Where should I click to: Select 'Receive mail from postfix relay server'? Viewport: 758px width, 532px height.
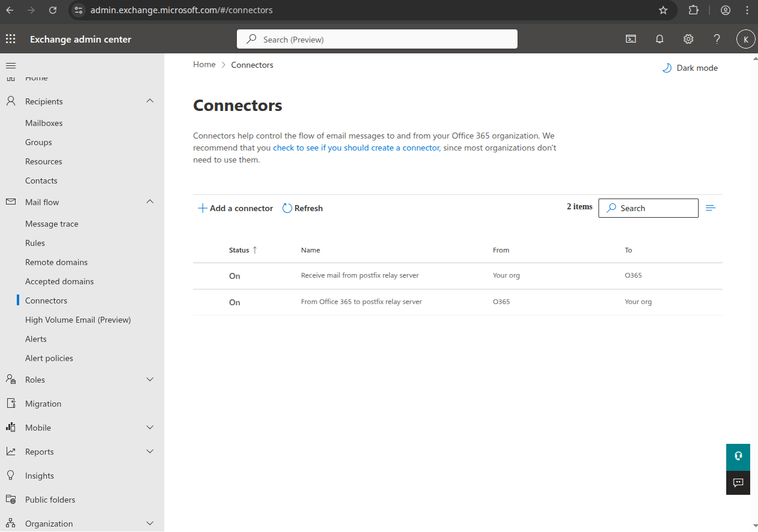click(360, 275)
